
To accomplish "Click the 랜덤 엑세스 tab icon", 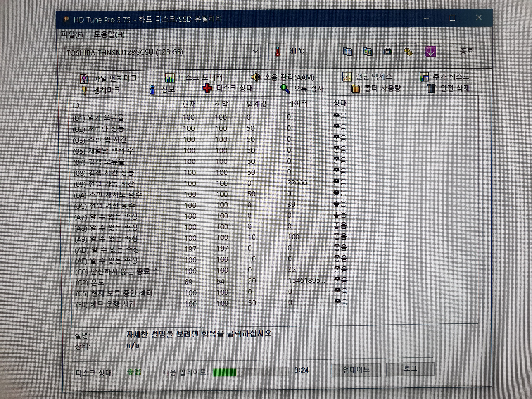I will (x=347, y=77).
